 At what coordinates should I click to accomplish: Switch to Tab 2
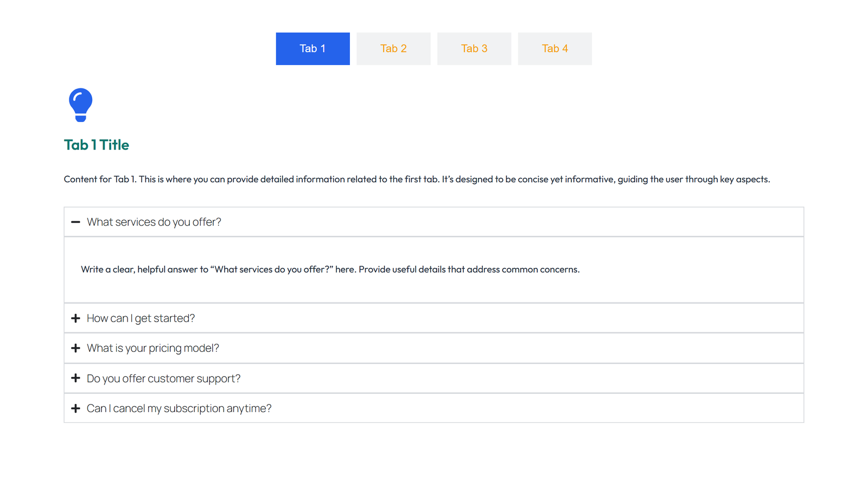pyautogui.click(x=393, y=48)
